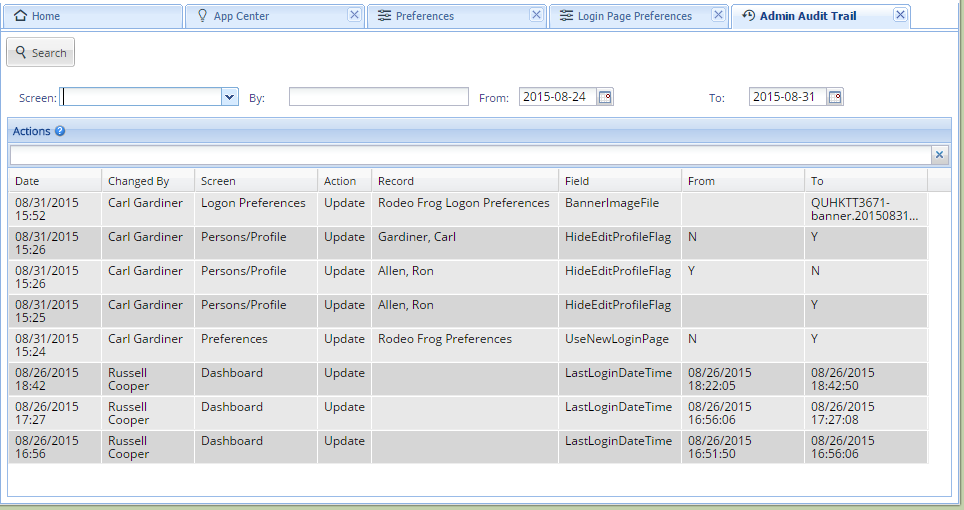Image resolution: width=964 pixels, height=510 pixels.
Task: Switch to the Home tab
Action: [93, 16]
